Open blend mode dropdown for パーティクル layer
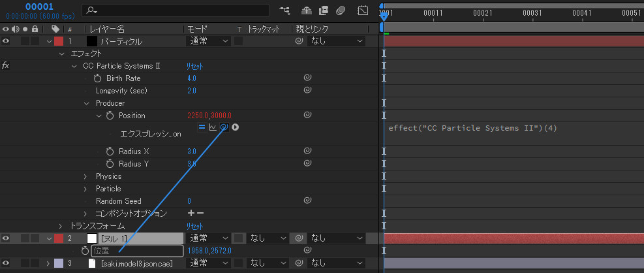This screenshot has width=644, height=273. click(x=208, y=41)
